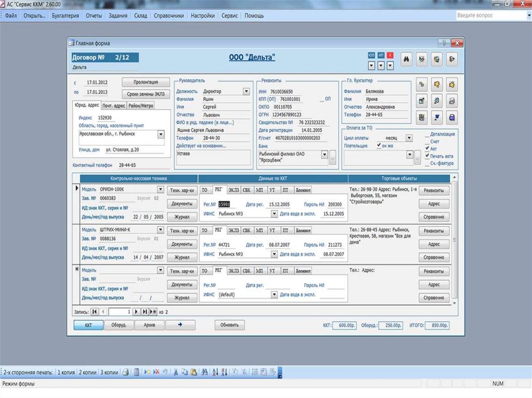Open the 'Бухгалтерия' menu
This screenshot has width=532, height=398.
point(65,16)
